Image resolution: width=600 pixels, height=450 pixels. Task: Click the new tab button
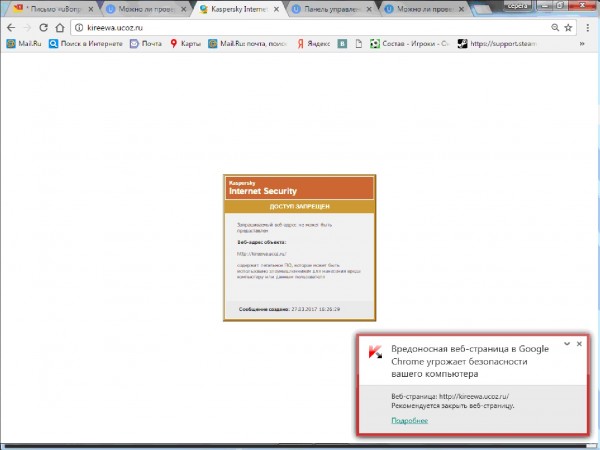(481, 9)
